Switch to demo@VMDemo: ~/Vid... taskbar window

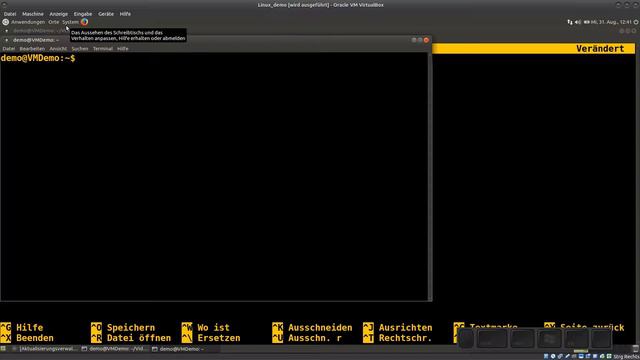click(x=113, y=349)
